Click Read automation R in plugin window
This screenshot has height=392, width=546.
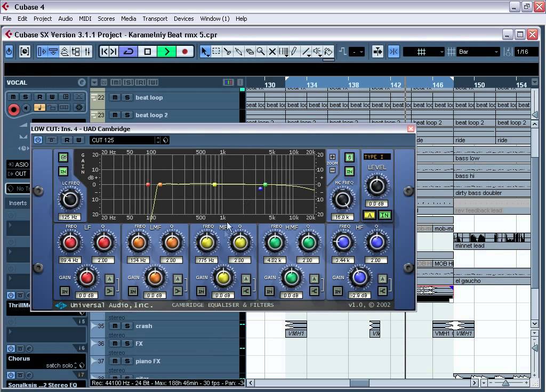pyautogui.click(x=67, y=140)
